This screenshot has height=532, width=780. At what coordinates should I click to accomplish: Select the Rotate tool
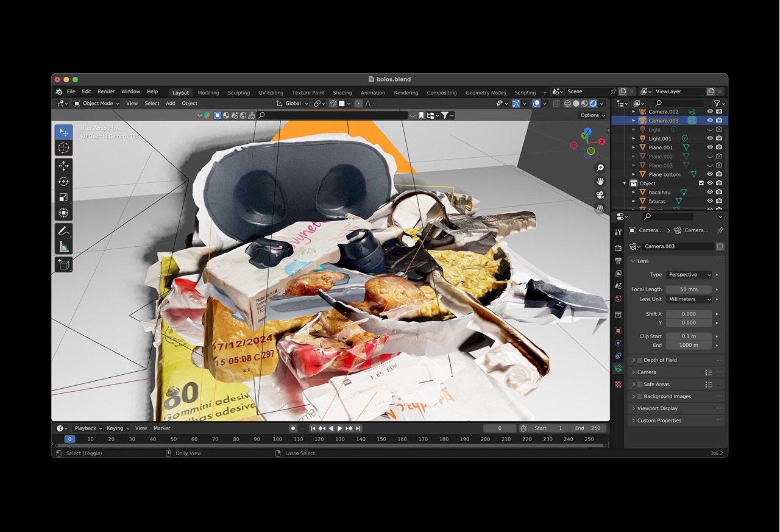point(63,182)
